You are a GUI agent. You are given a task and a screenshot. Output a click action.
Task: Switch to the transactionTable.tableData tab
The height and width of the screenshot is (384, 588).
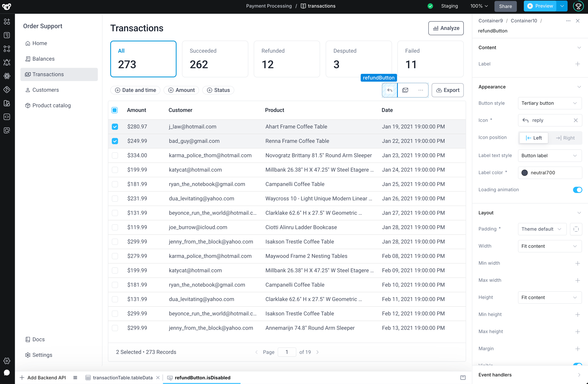[x=123, y=378]
